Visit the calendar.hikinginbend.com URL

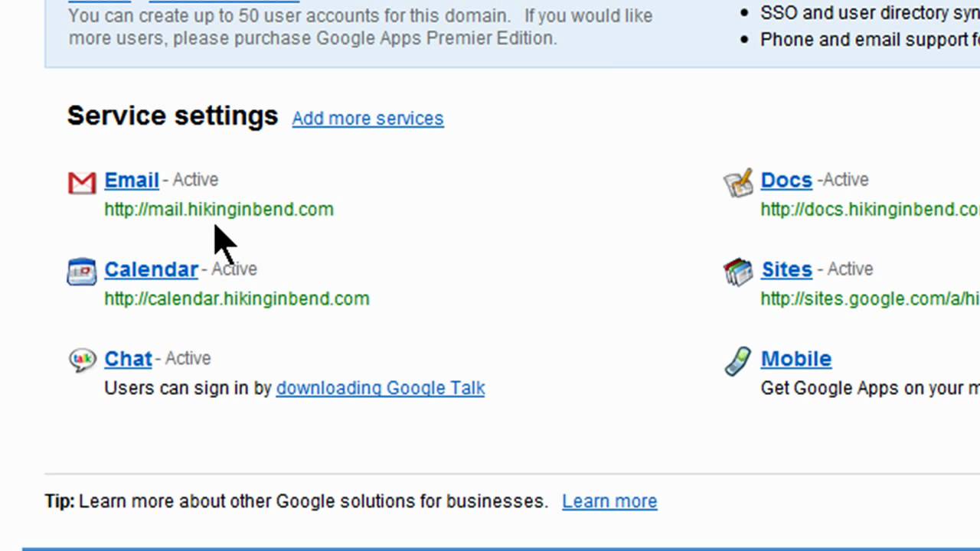coord(237,299)
